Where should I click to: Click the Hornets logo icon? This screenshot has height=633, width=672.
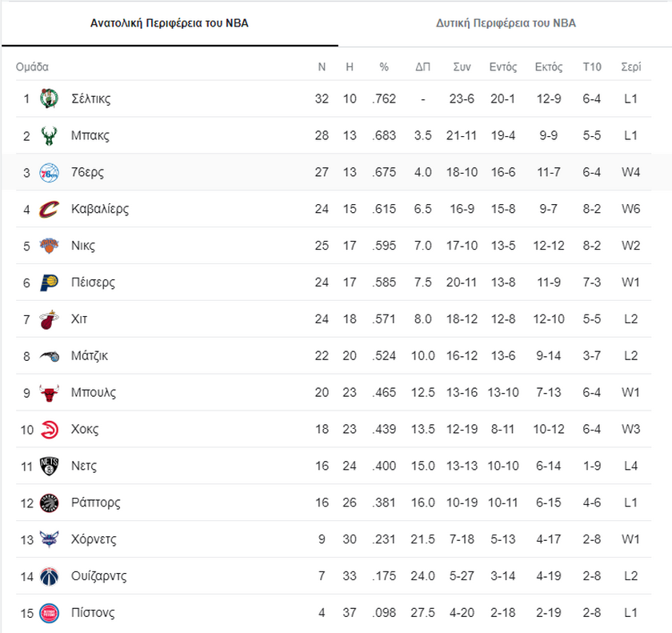tap(49, 539)
